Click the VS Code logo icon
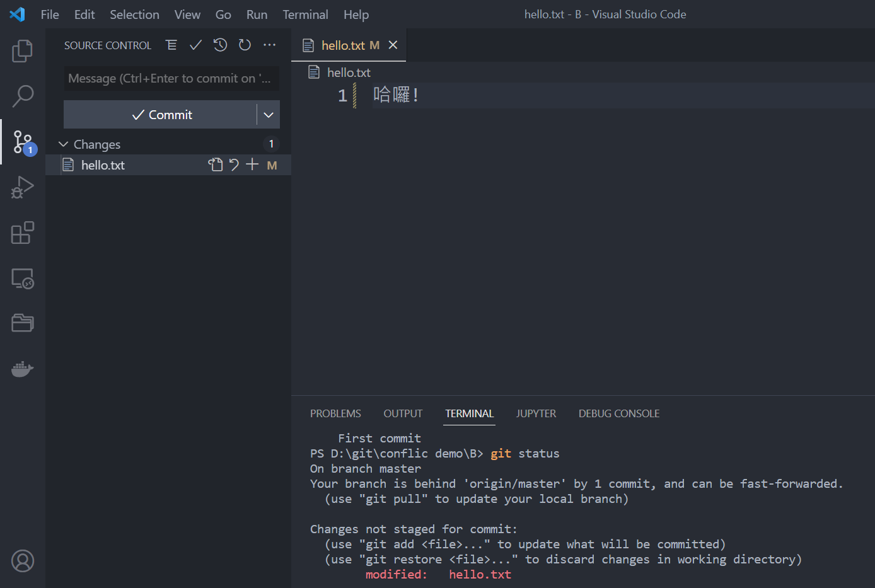 [x=18, y=14]
